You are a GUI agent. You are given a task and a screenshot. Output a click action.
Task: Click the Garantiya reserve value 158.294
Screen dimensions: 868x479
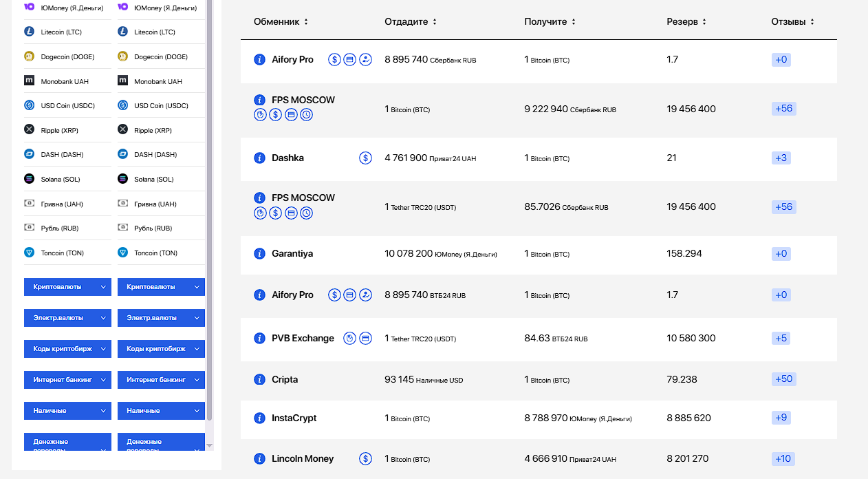[684, 254]
